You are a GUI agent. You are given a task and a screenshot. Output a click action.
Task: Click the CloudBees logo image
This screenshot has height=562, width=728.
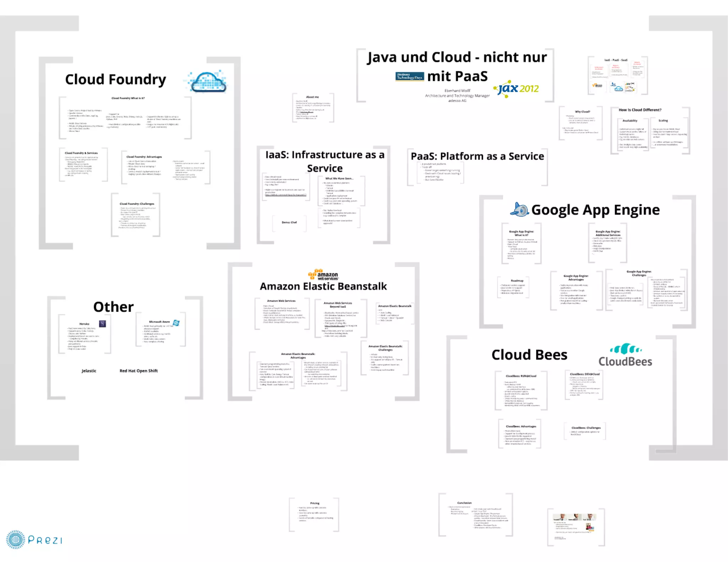pyautogui.click(x=625, y=355)
